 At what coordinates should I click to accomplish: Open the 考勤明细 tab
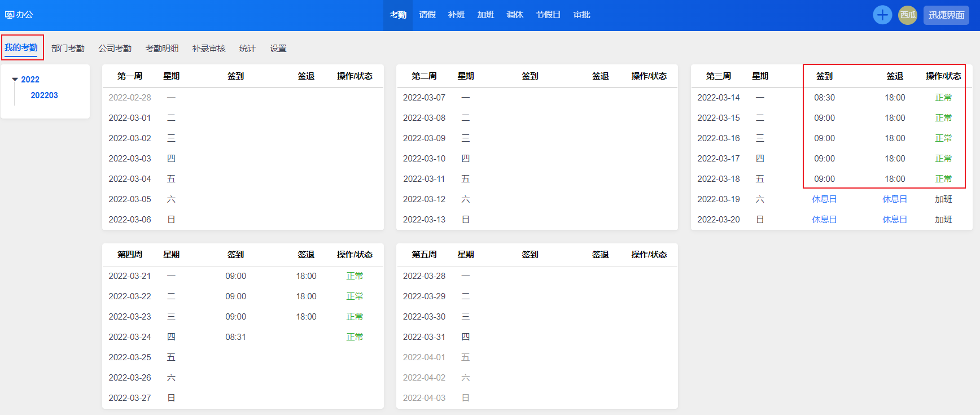(162, 49)
